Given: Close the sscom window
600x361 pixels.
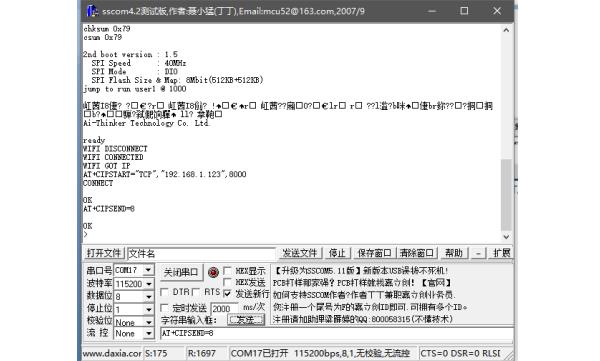Looking at the screenshot, I should (497, 11).
